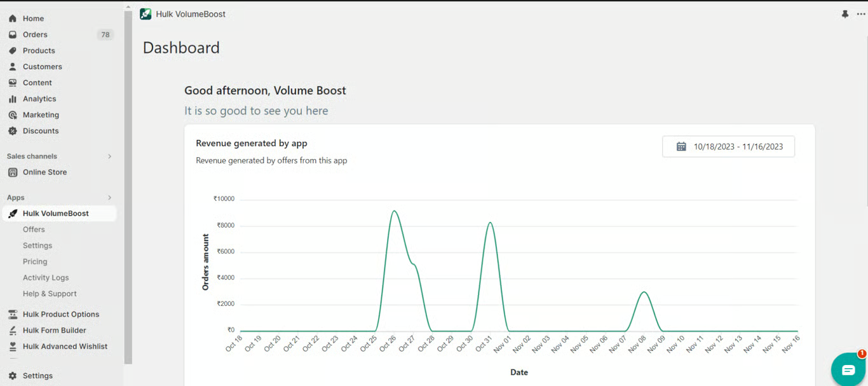Click the Nov 08 revenue peak on chart
This screenshot has width=868, height=386.
644,292
